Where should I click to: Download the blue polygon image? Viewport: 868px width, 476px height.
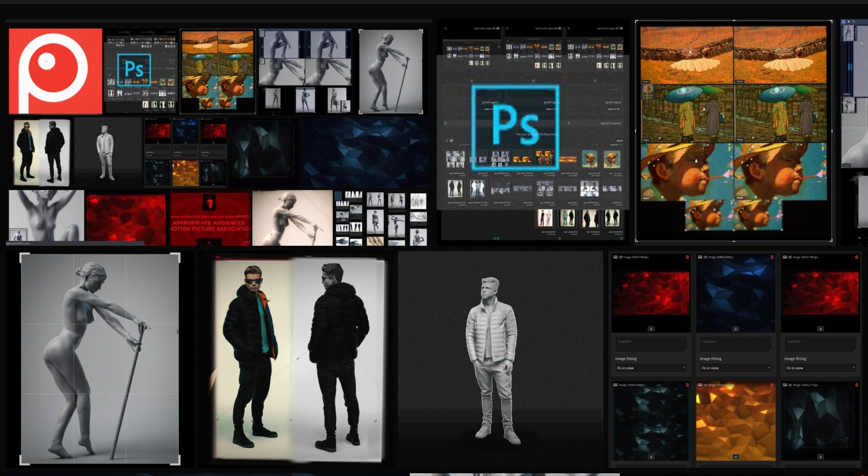click(736, 329)
